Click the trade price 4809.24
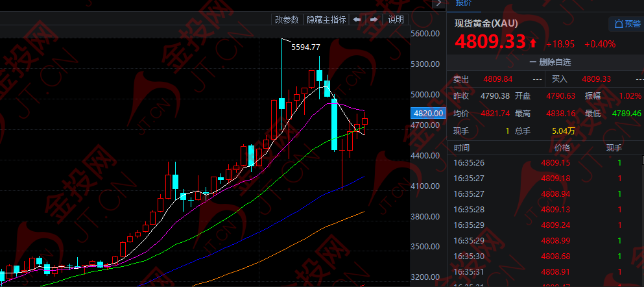The height and width of the screenshot is (287, 644). tap(556, 225)
